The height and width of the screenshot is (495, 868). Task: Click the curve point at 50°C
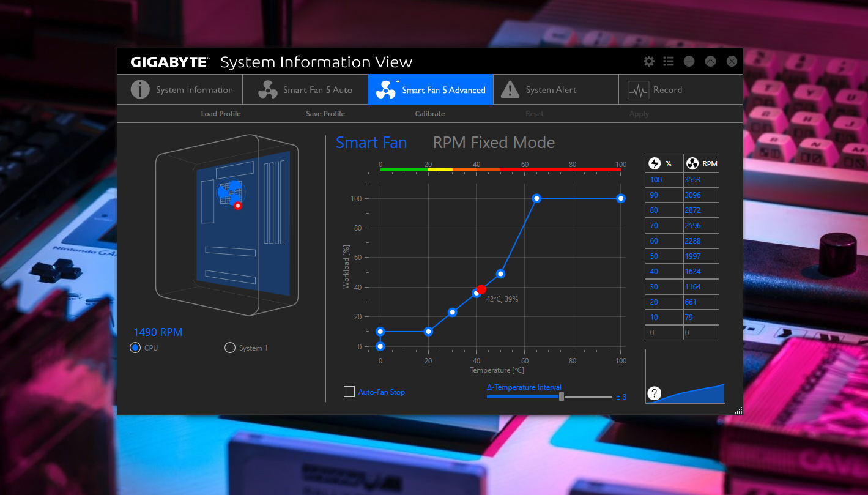(x=500, y=274)
